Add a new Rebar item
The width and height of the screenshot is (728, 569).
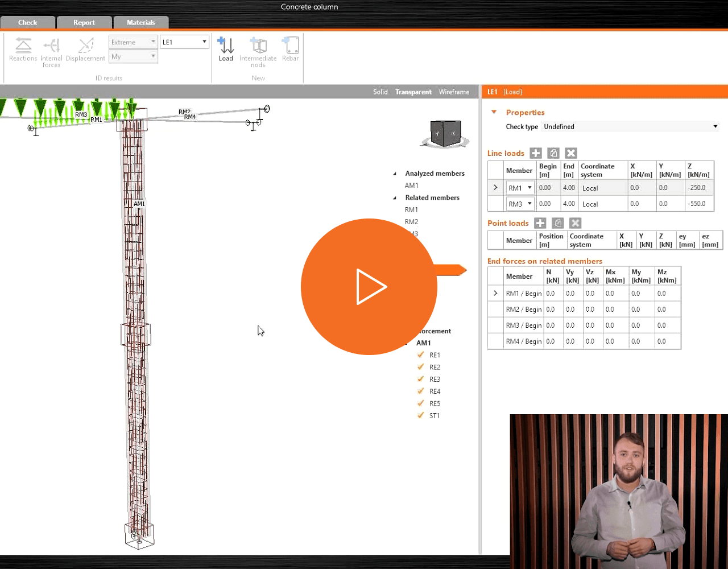tap(290, 46)
